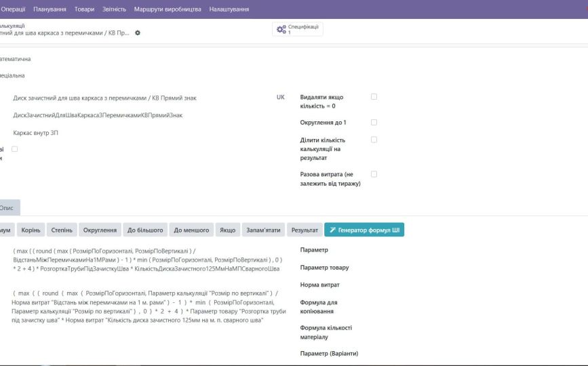The height and width of the screenshot is (366, 588).
Task: Click the gear icon beside the record title
Action: (138, 33)
